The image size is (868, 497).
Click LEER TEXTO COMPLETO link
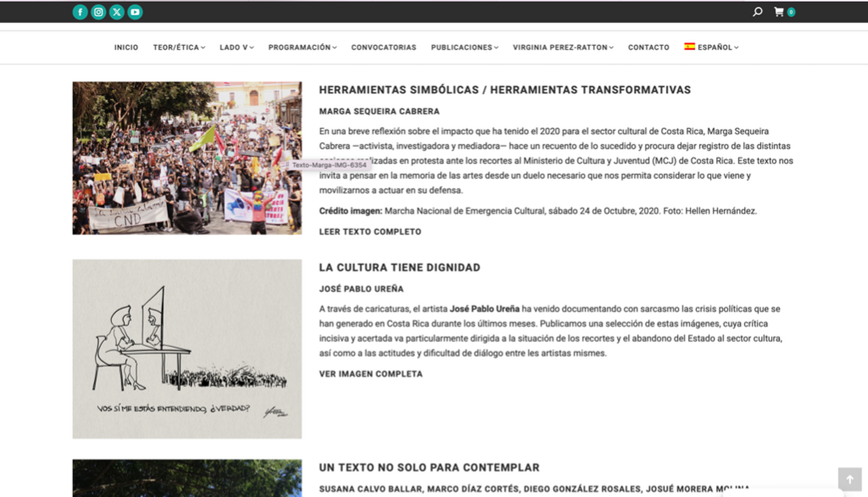[x=370, y=232]
